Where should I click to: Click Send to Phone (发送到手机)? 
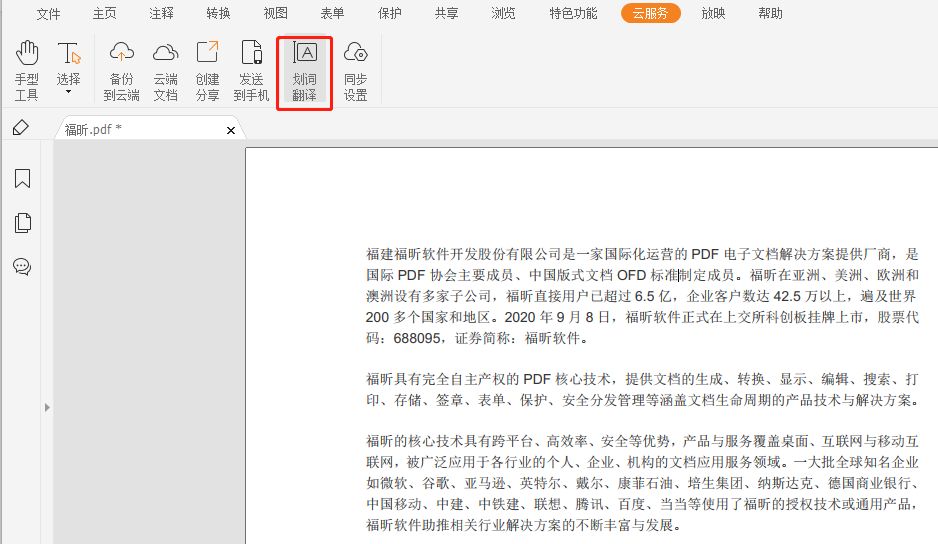(x=251, y=71)
